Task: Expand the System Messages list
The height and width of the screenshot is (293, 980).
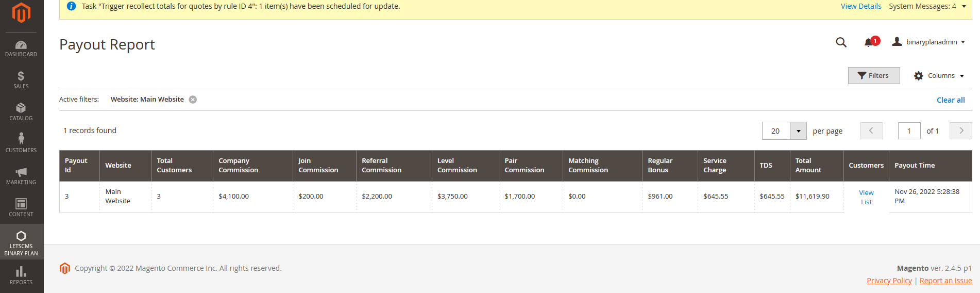Action: [964, 6]
